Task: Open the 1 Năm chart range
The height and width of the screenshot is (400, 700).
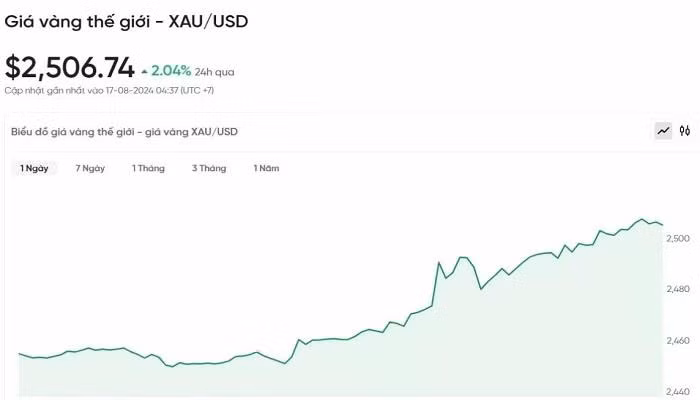Action: coord(266,168)
